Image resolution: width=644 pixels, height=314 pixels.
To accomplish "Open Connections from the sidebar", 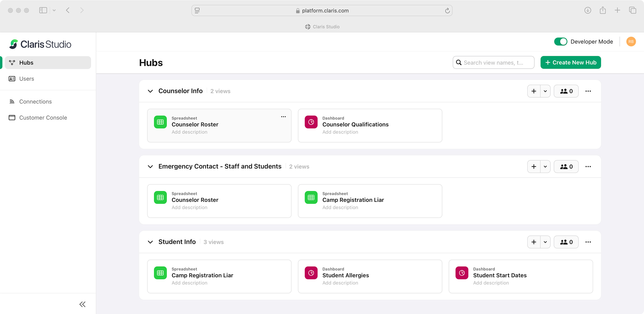I will click(35, 101).
